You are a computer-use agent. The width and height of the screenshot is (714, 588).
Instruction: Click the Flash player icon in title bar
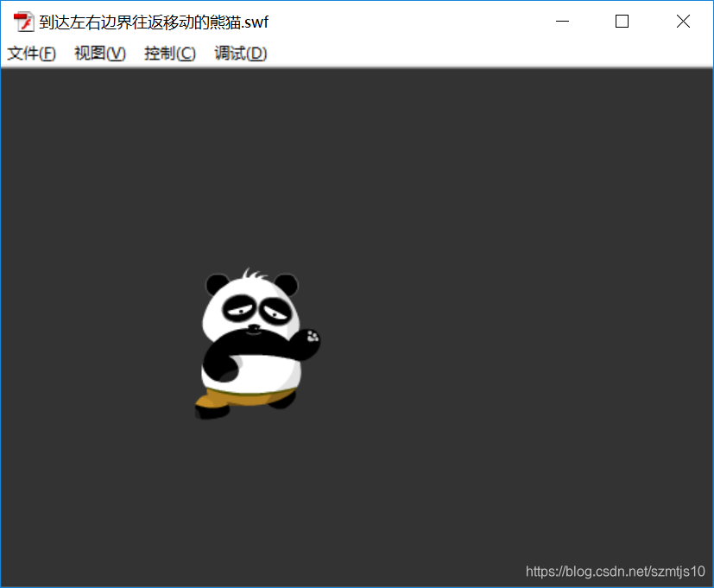(x=23, y=22)
